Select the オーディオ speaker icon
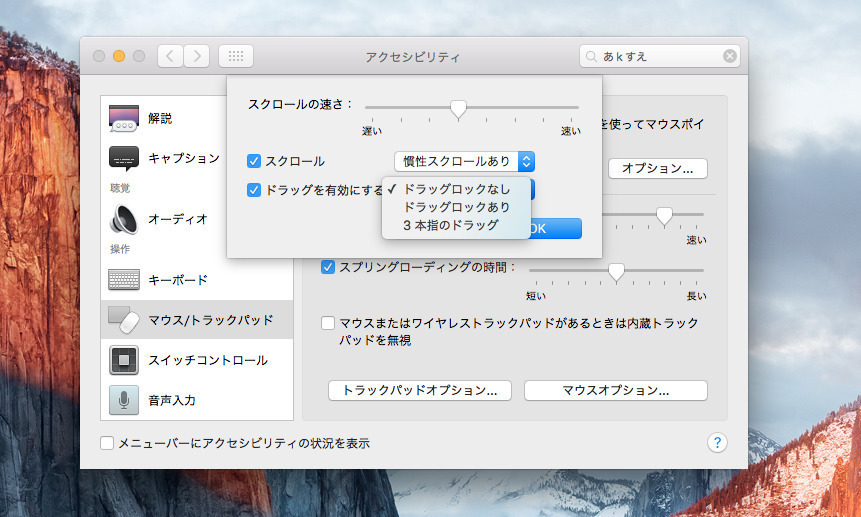861x517 pixels. tap(124, 219)
